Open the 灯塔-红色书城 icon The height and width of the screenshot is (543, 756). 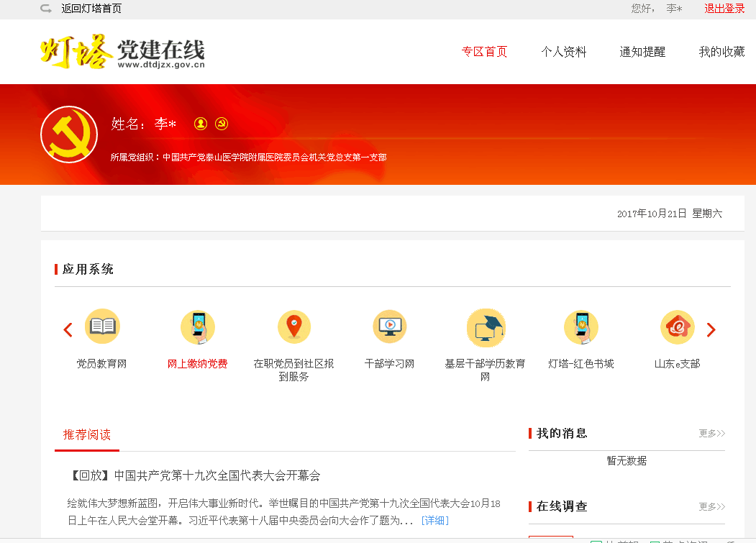click(581, 327)
